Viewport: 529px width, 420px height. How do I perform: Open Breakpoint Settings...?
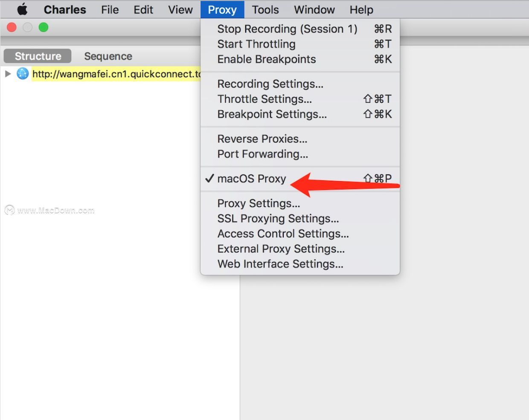click(300, 114)
